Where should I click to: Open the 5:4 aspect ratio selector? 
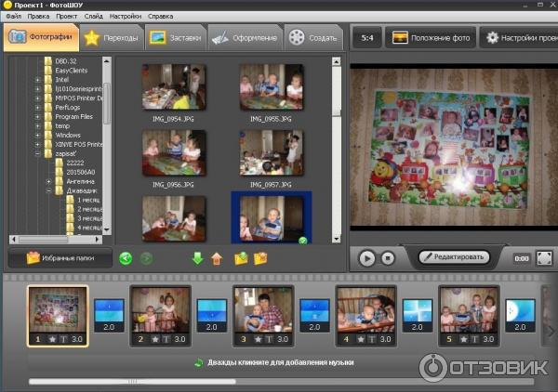[x=367, y=38]
